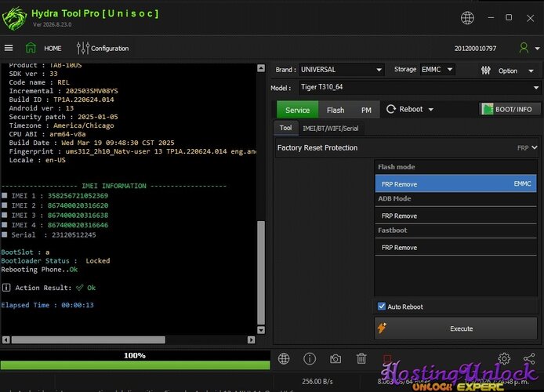Click the Execute button
This screenshot has width=544, height=392.
456,328
